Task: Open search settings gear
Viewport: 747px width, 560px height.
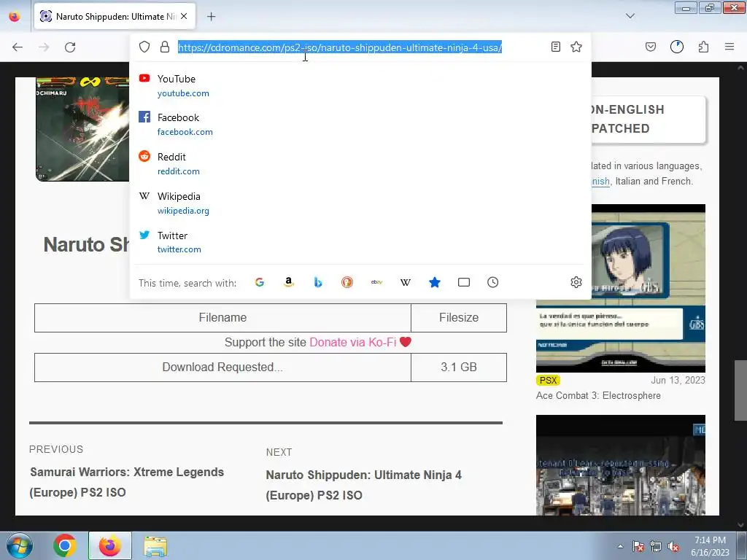Action: pos(576,282)
